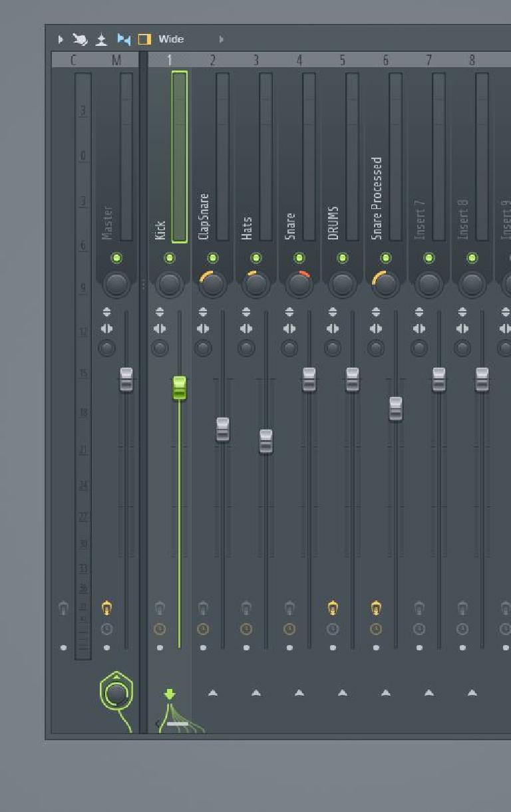Screen dimensions: 511x812
Task: Click stereo separation knob on Snare Processed
Action: [376, 348]
